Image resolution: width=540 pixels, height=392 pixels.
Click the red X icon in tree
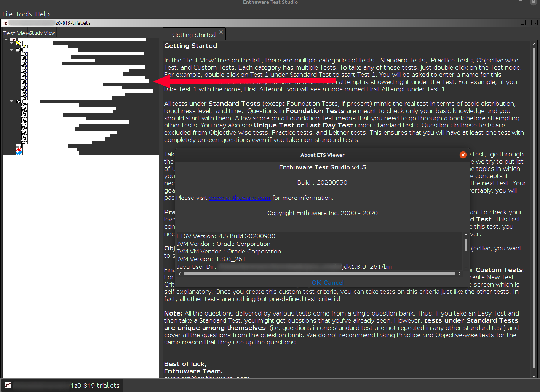coord(19,149)
